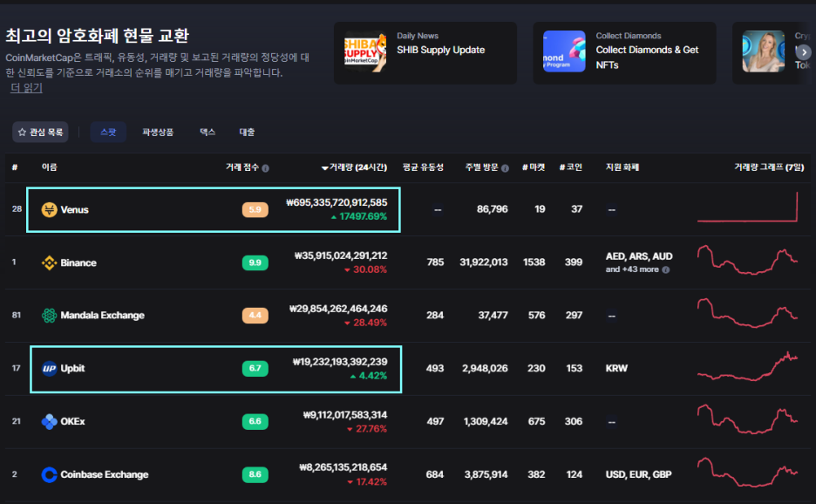Viewport: 816px width, 504px height.
Task: Click Mandala Exchange score badge 4.4
Action: [x=255, y=316]
